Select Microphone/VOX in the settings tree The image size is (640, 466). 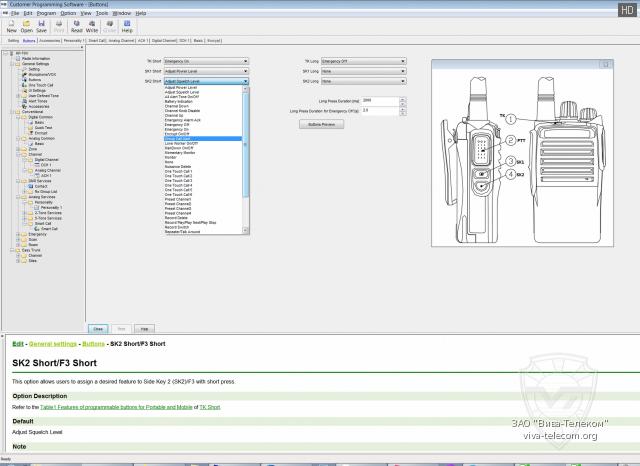click(43, 74)
